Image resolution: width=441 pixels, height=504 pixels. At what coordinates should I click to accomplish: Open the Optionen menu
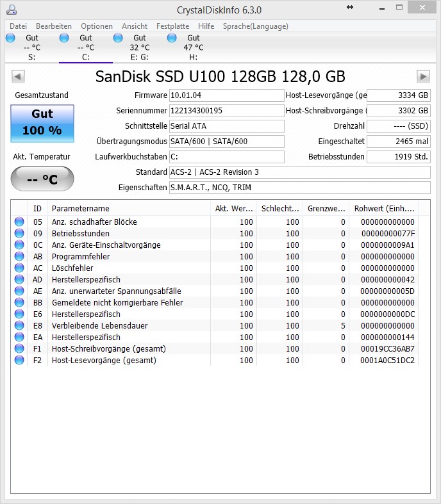[97, 26]
